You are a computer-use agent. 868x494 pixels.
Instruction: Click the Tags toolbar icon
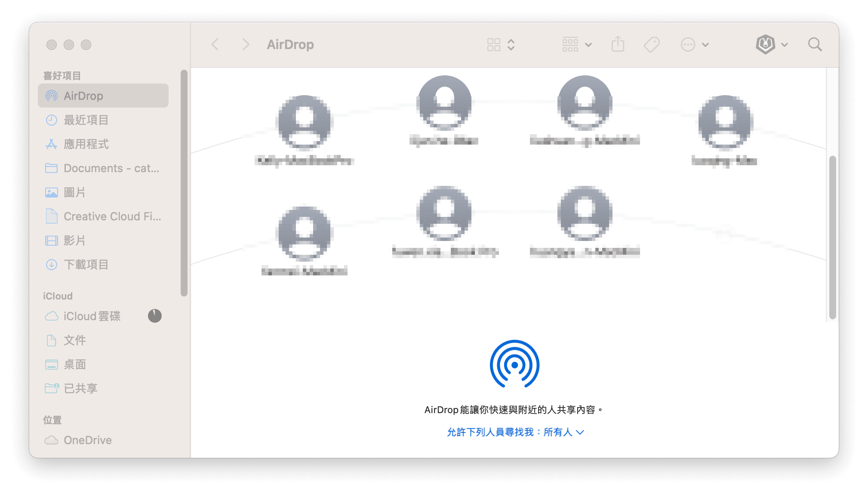[x=652, y=44]
